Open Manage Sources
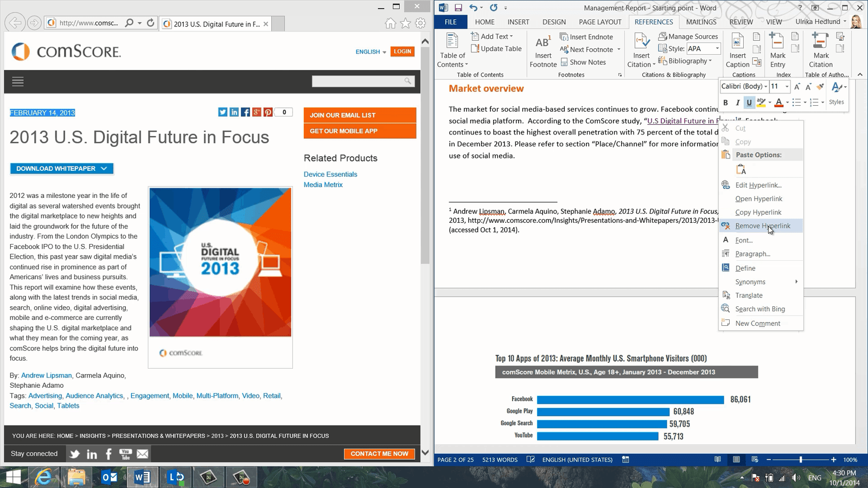Image resolution: width=868 pixels, height=488 pixels. 688,36
